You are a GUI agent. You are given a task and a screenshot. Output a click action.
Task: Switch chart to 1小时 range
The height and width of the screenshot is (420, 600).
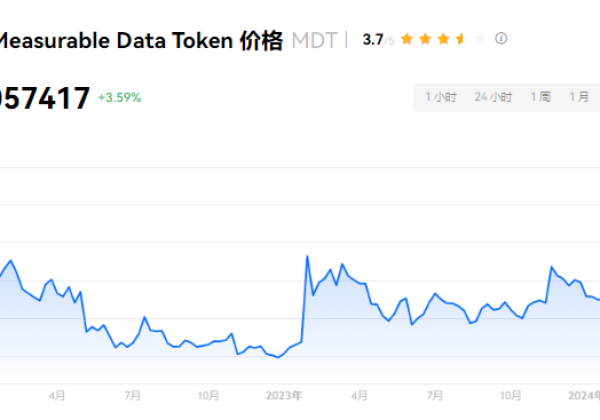click(440, 97)
